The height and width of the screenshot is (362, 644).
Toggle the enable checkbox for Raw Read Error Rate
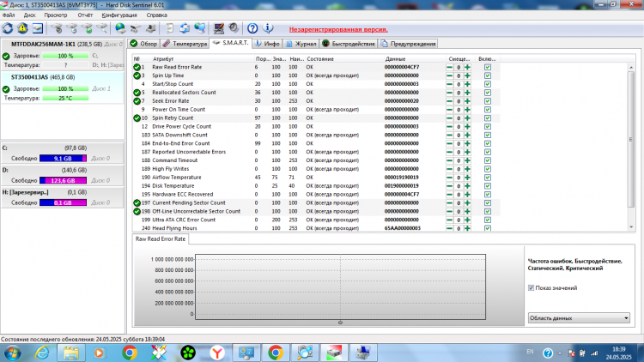click(x=488, y=67)
